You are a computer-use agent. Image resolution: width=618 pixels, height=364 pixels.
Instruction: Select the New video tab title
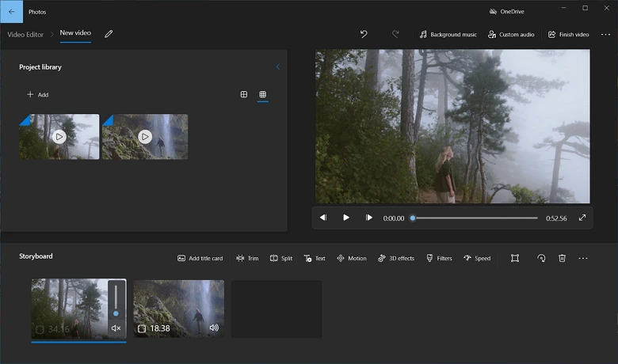[x=75, y=33]
